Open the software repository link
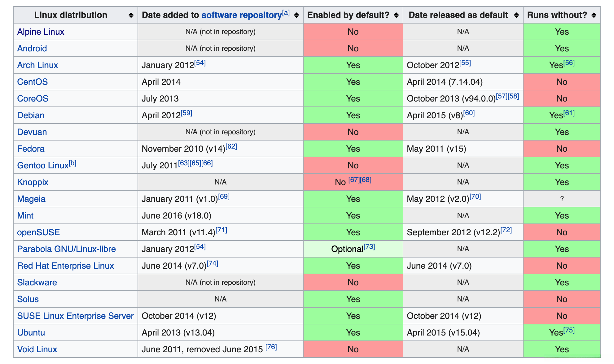This screenshot has height=364, width=614. point(242,15)
